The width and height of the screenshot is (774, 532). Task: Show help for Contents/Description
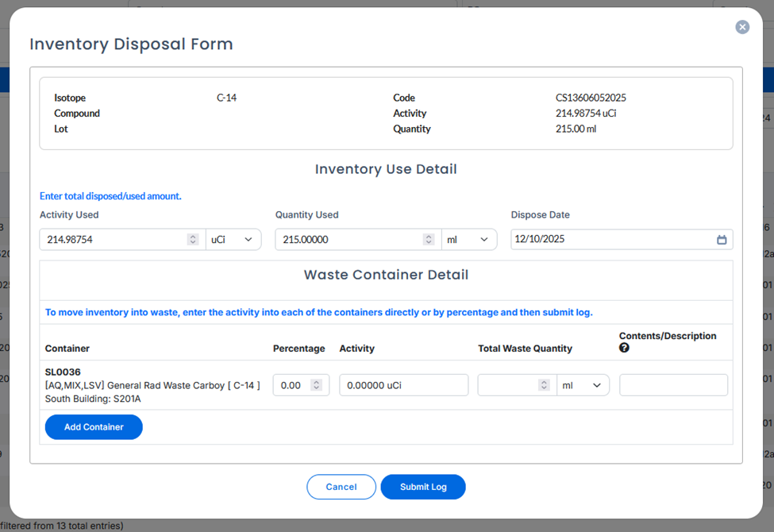click(x=624, y=348)
